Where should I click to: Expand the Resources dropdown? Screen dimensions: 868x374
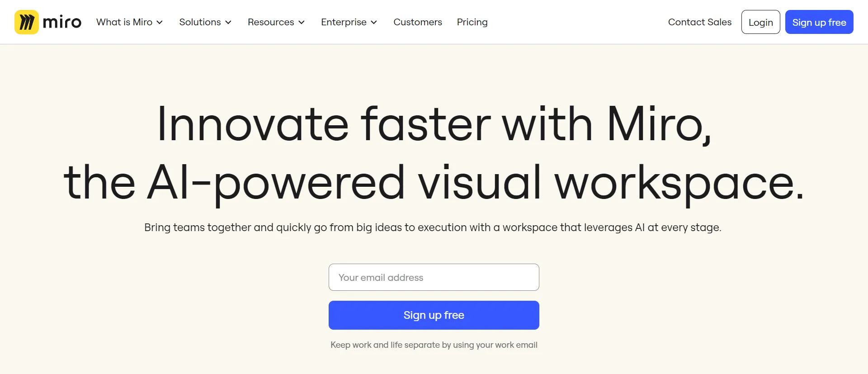[x=276, y=22]
